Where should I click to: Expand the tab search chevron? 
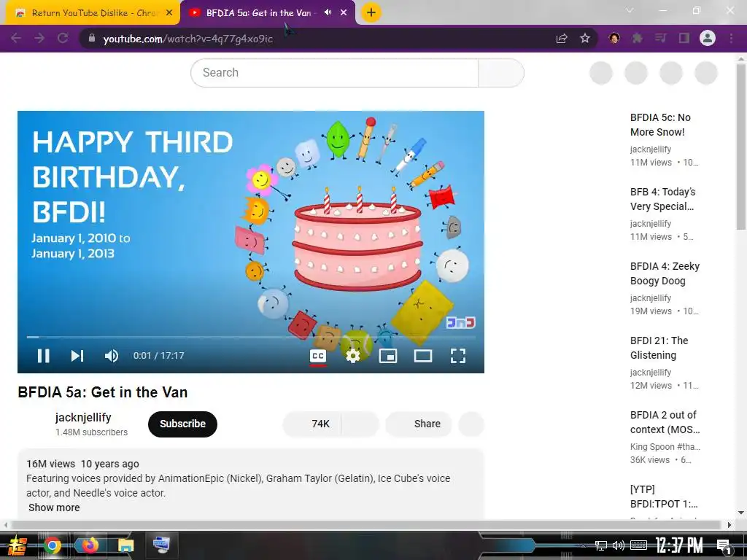[630, 10]
